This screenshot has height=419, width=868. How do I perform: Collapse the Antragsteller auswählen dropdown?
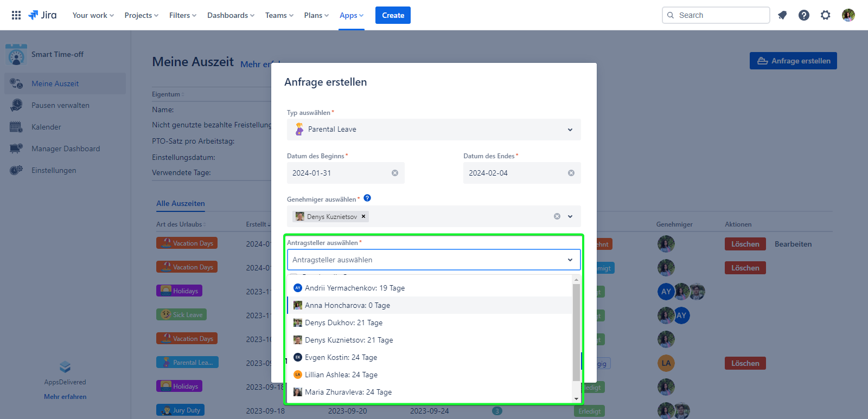(x=570, y=260)
